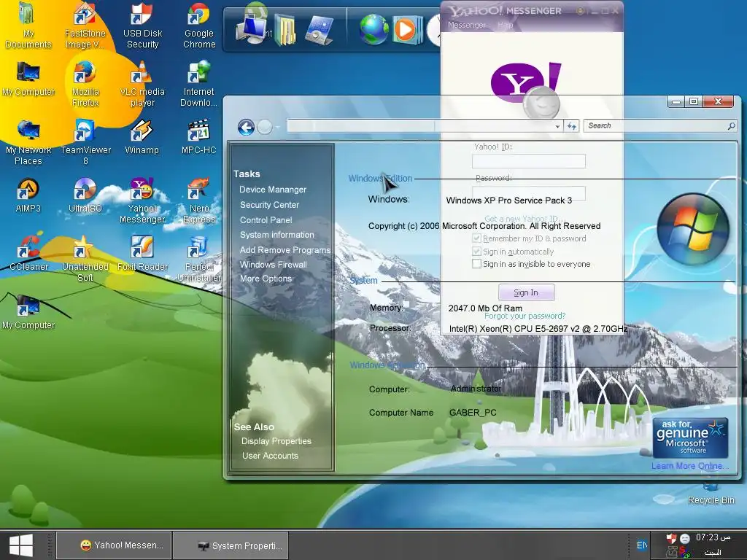This screenshot has height=560, width=747.
Task: Launch Nero Express shortcut
Action: pos(199,200)
